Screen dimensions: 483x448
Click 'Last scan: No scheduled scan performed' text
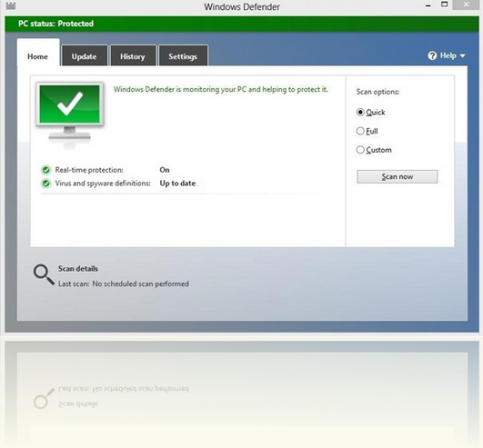click(124, 284)
